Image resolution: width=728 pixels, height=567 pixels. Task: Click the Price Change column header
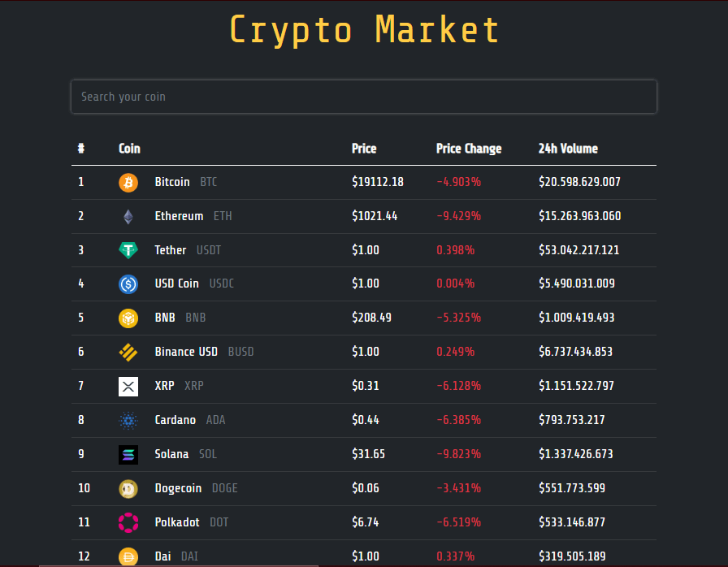pyautogui.click(x=469, y=149)
